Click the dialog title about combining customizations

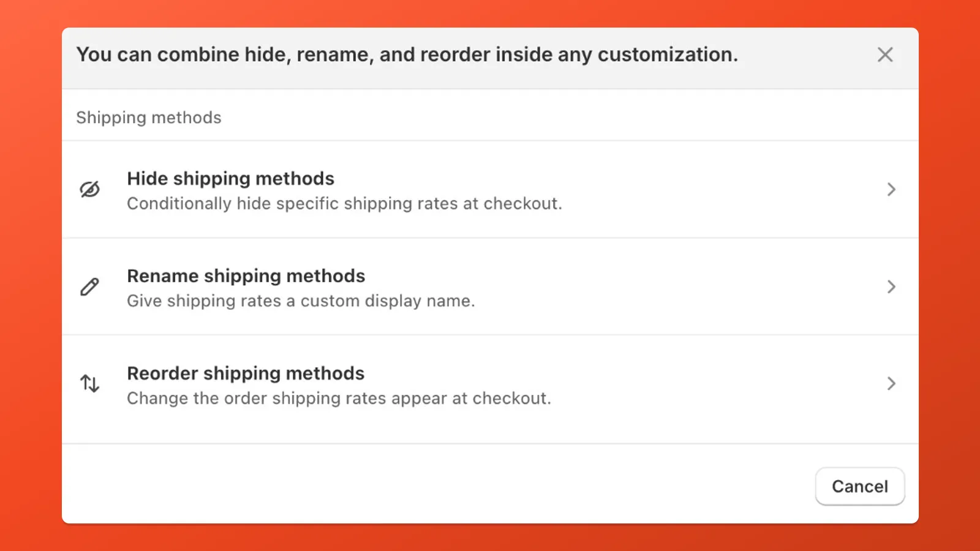pyautogui.click(x=407, y=54)
